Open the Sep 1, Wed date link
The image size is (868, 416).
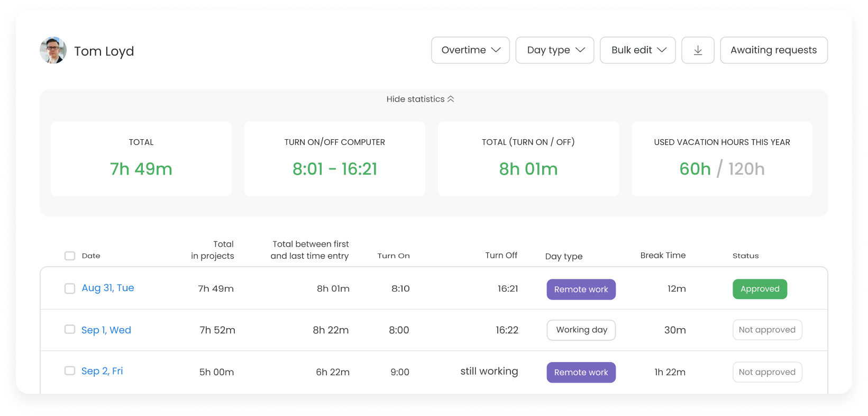pyautogui.click(x=106, y=330)
